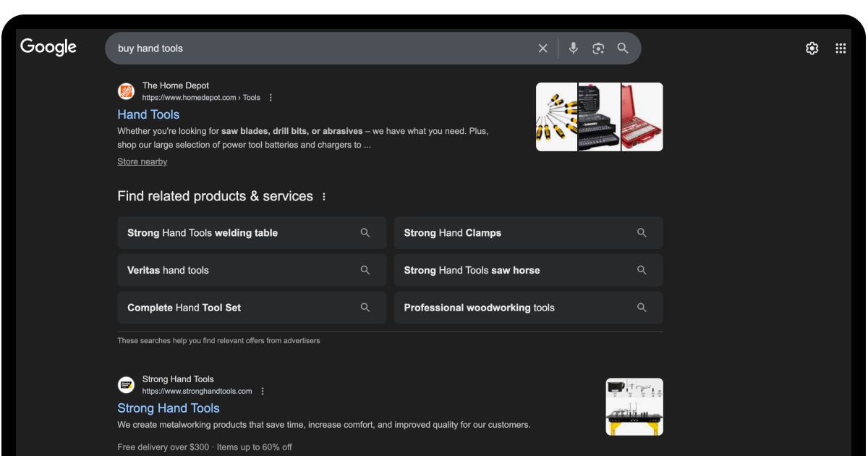Open the settings gear icon

[x=812, y=48]
